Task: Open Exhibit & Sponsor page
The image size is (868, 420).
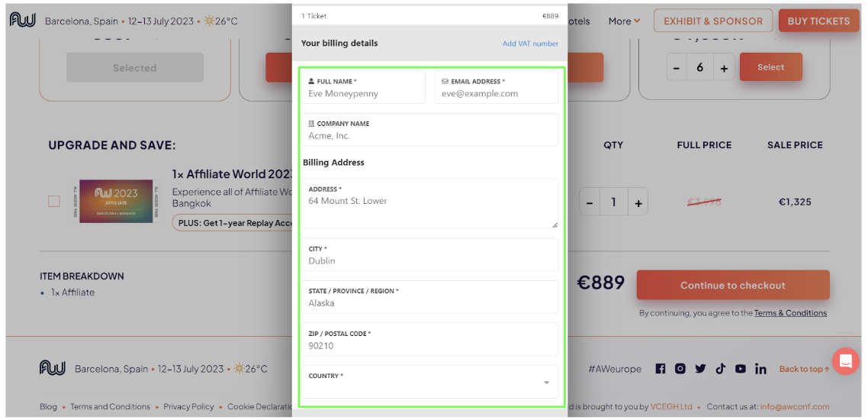Action: [712, 21]
